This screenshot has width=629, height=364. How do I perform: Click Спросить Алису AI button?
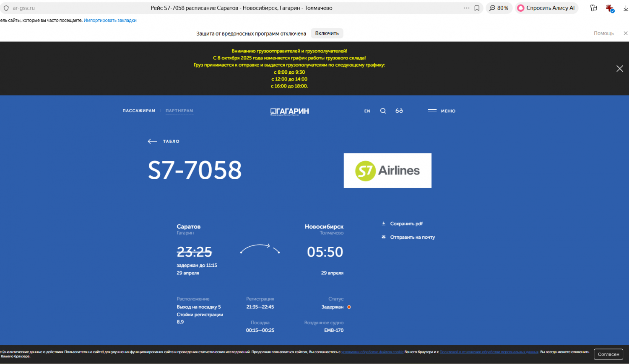click(x=546, y=8)
